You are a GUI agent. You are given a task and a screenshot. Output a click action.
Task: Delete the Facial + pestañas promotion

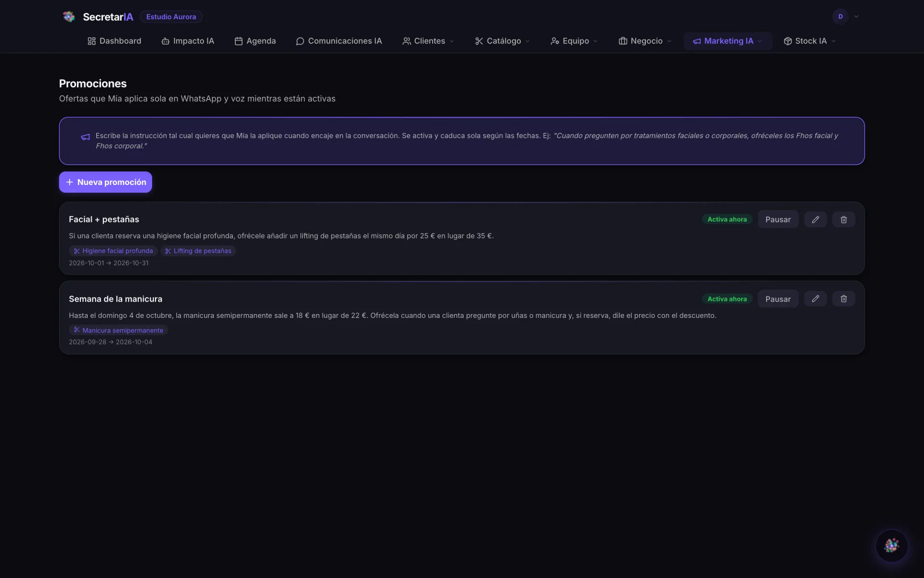pos(844,219)
